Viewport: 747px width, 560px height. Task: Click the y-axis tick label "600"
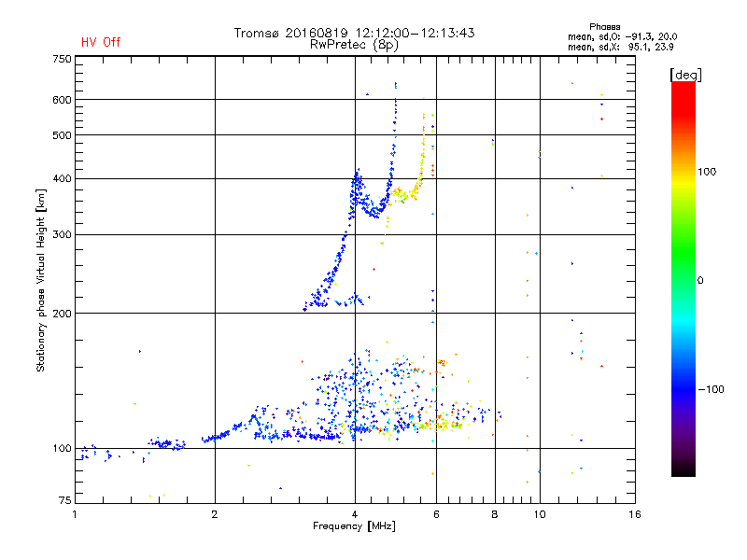62,100
